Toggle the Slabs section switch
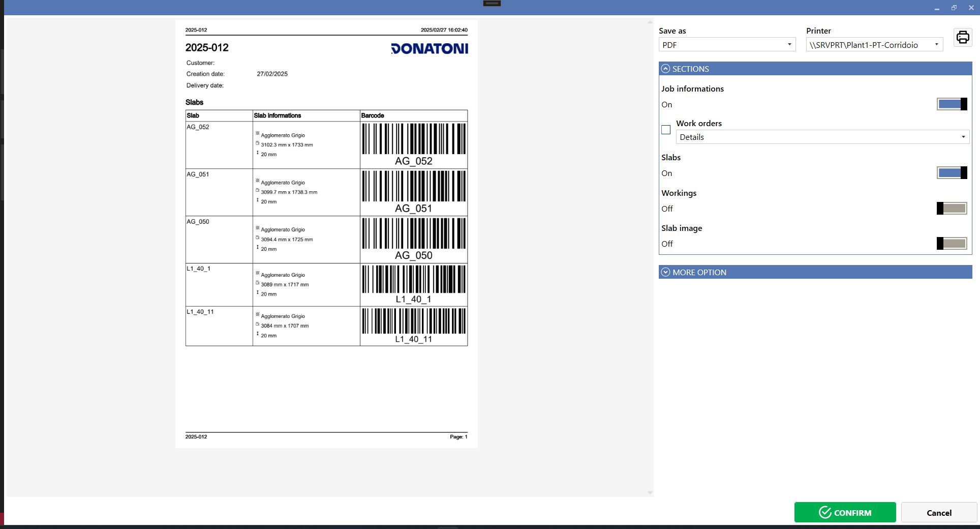 (x=952, y=173)
